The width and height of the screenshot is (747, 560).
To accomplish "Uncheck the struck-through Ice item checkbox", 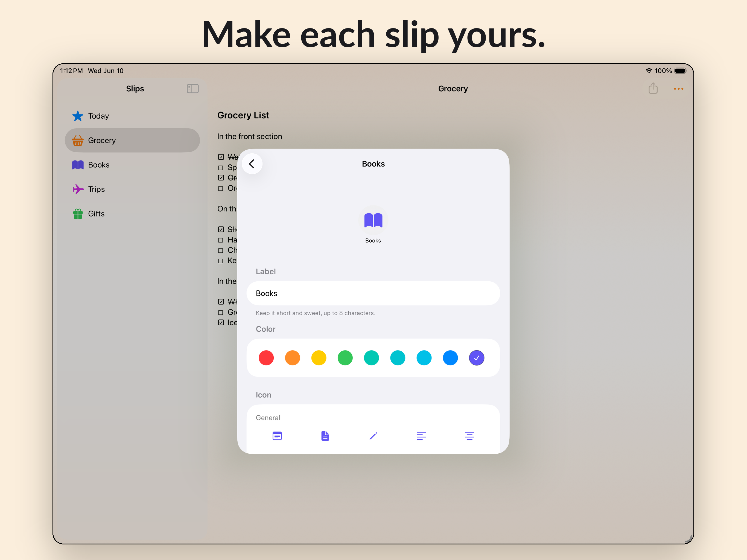I will (221, 323).
